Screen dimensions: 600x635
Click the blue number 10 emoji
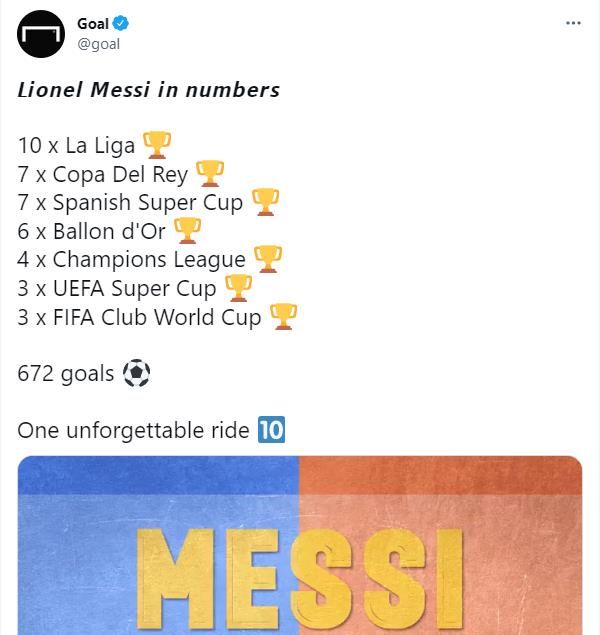coord(271,431)
